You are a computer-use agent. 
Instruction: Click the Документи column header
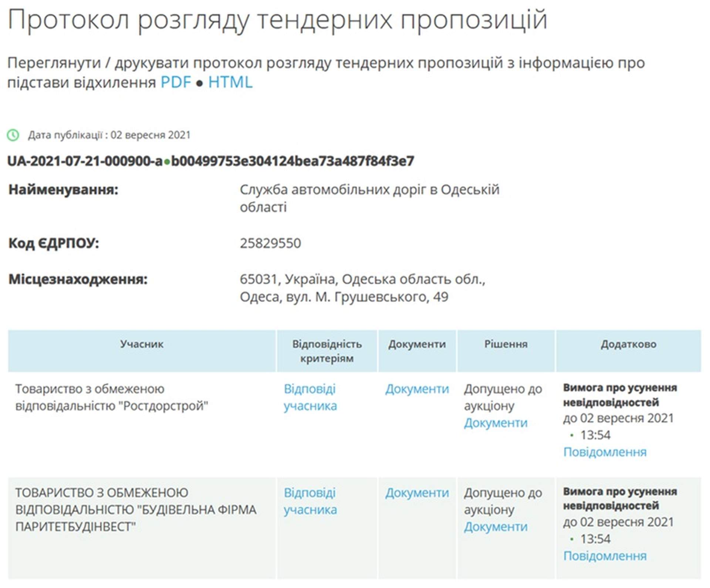(417, 345)
